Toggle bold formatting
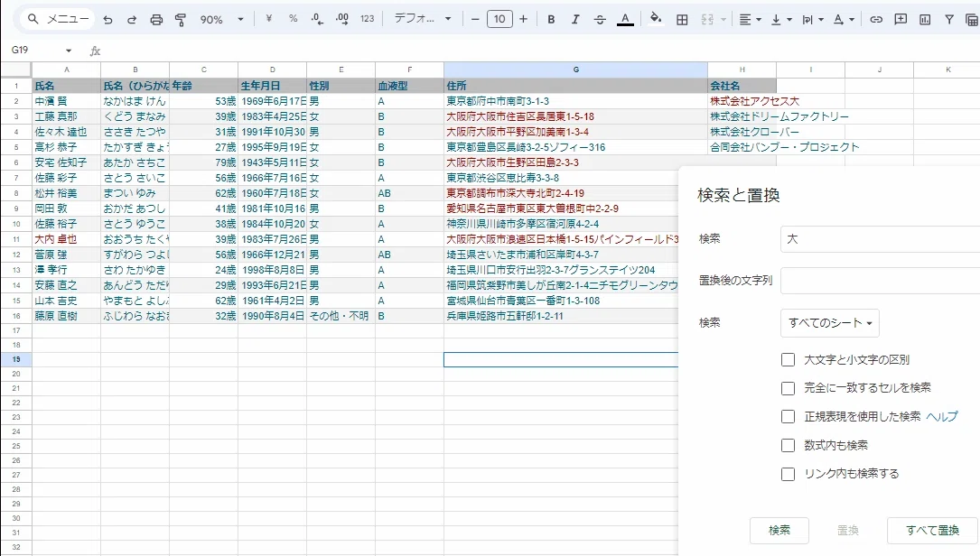Viewport: 980px width, 556px height. (x=551, y=19)
